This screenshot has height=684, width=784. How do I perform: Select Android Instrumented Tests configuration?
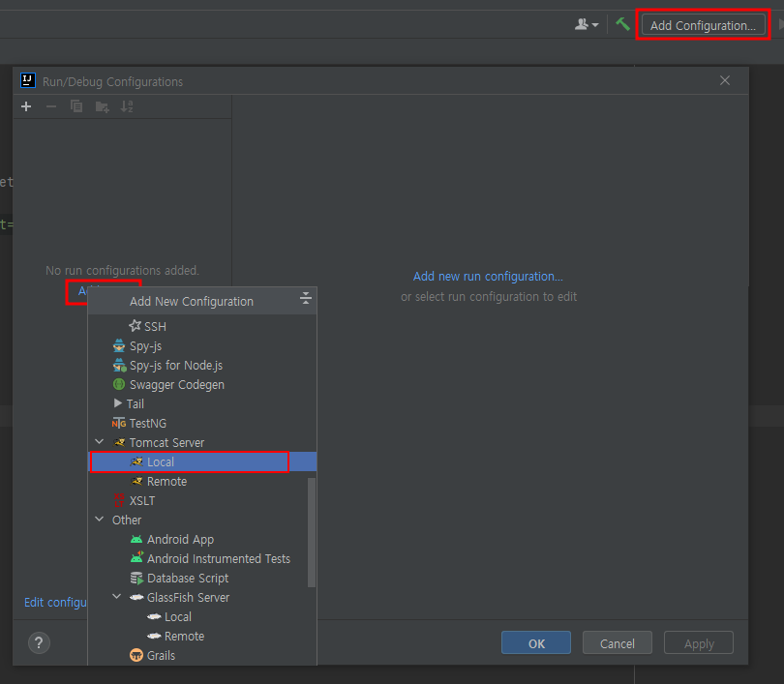pyautogui.click(x=197, y=558)
